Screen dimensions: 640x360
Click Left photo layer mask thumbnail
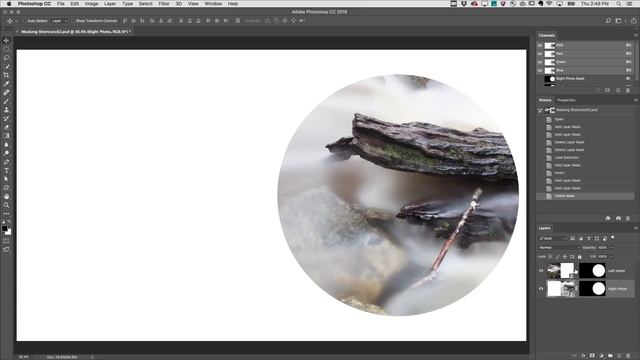click(592, 271)
